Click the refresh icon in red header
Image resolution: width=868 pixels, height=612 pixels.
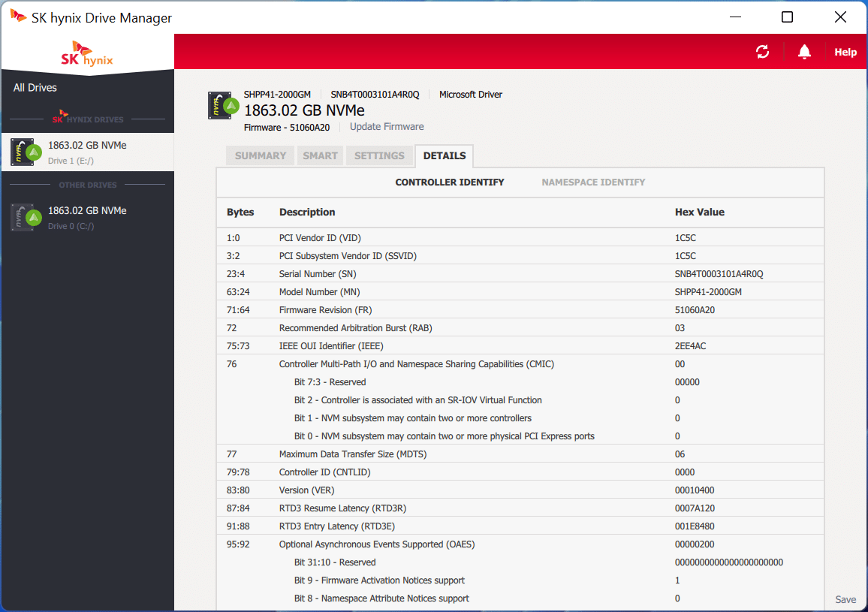pos(762,52)
